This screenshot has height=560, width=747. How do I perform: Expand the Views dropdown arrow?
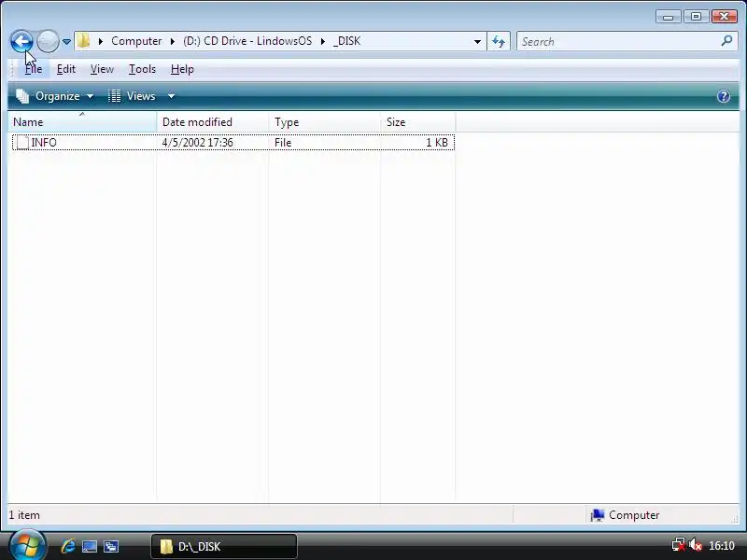pyautogui.click(x=171, y=96)
